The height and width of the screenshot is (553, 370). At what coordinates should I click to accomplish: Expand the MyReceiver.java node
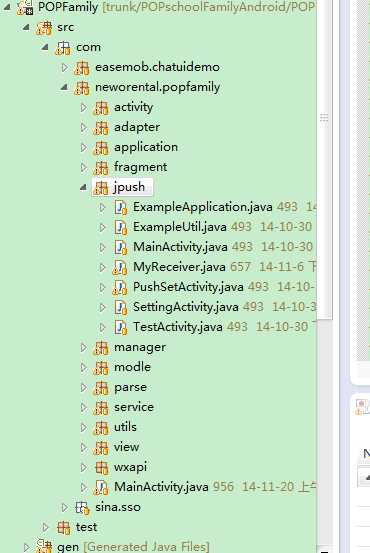point(102,267)
